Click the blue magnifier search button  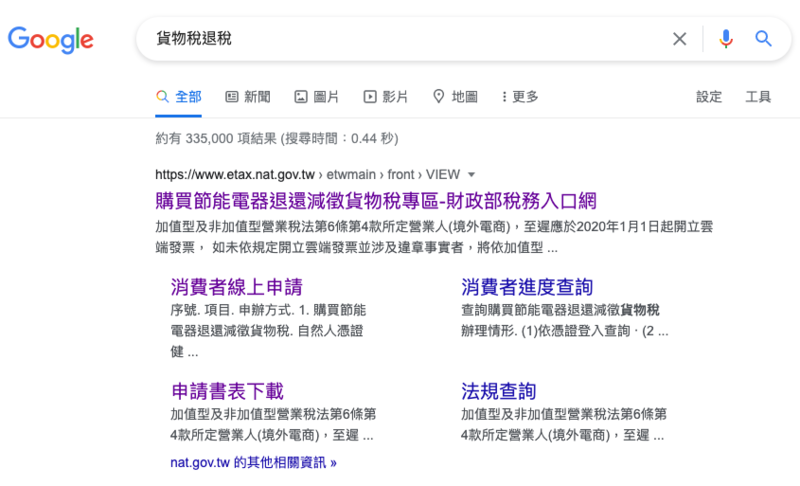763,39
